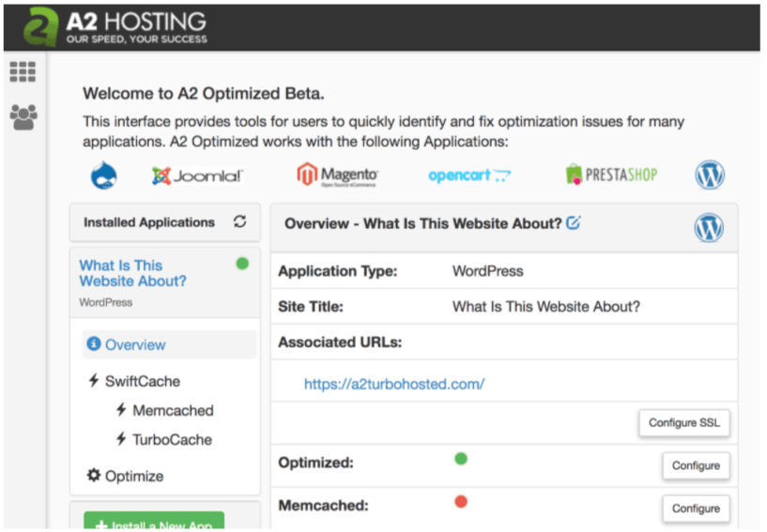The width and height of the screenshot is (767, 532).
Task: Click the WordPress value for Application Type
Action: coord(487,271)
